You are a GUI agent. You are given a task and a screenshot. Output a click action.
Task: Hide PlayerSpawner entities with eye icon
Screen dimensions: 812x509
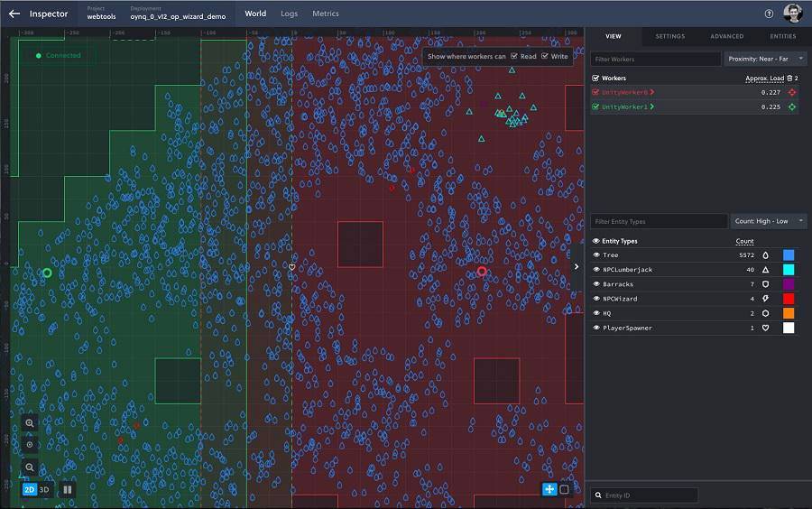[596, 328]
